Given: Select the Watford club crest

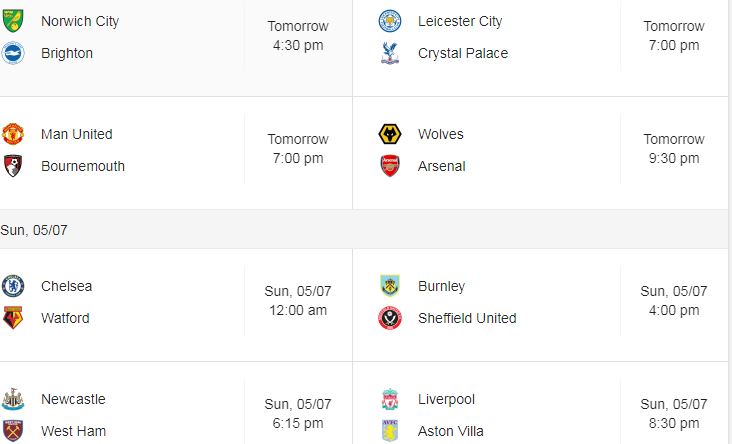Looking at the screenshot, I should (13, 317).
